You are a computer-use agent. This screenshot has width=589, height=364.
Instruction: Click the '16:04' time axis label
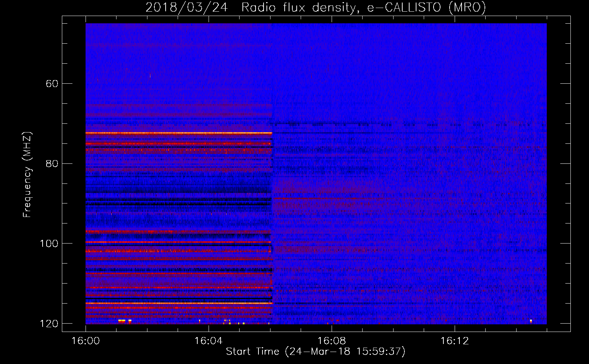209,341
